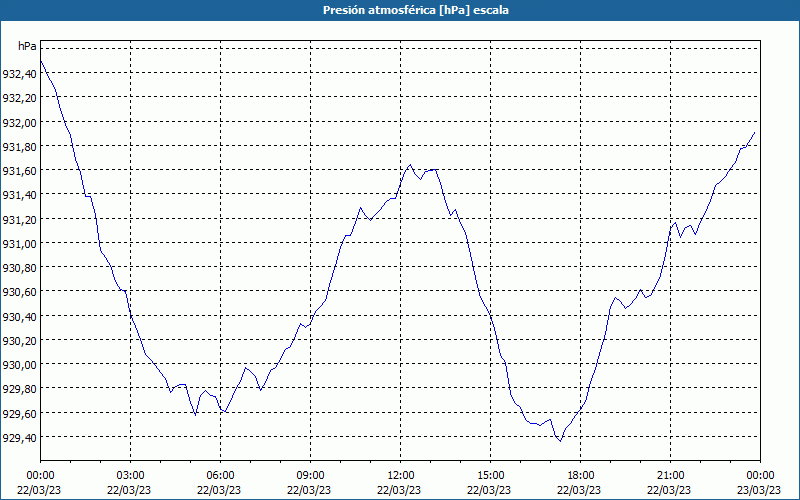Click the 'hPa' unit label
Viewport: 800px width, 500px height.
coord(27,46)
